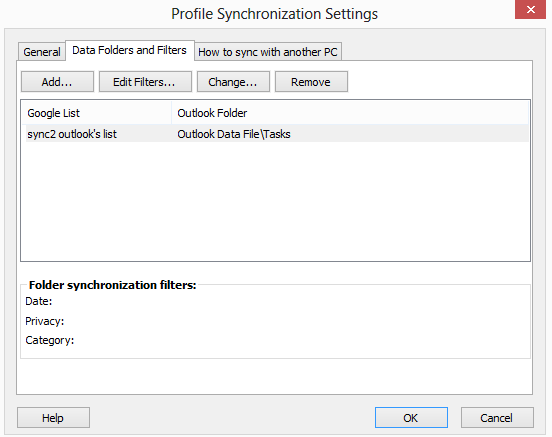The image size is (552, 437).
Task: Close the Profile Synchronization Settings dialog
Action: (531, 10)
